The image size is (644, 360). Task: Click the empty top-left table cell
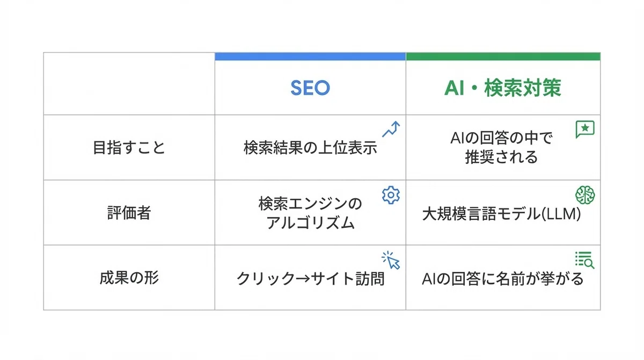click(129, 84)
